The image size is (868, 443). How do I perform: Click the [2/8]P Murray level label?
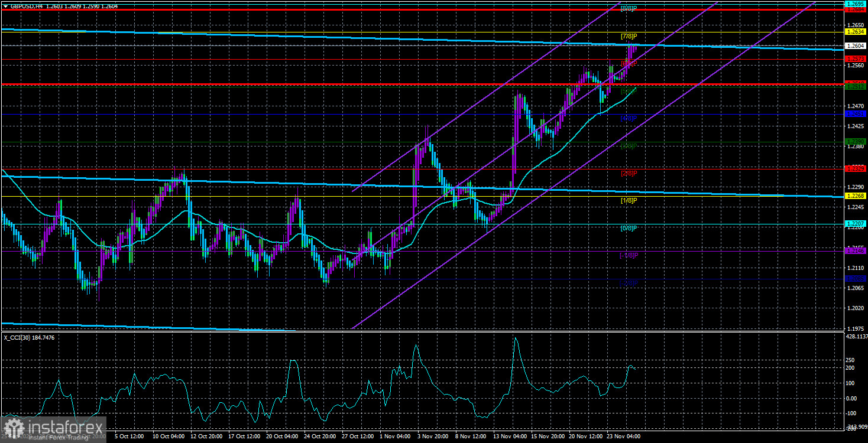tap(629, 173)
